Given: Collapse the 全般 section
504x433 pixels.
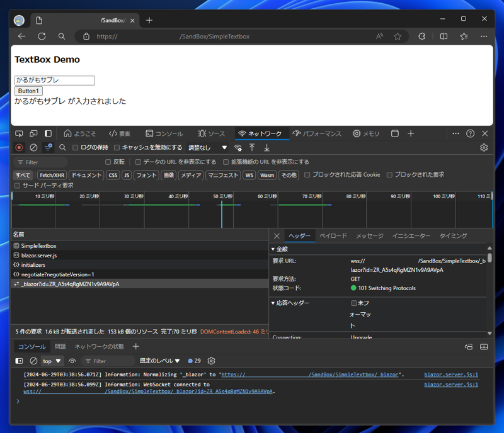Looking at the screenshot, I should 273,249.
